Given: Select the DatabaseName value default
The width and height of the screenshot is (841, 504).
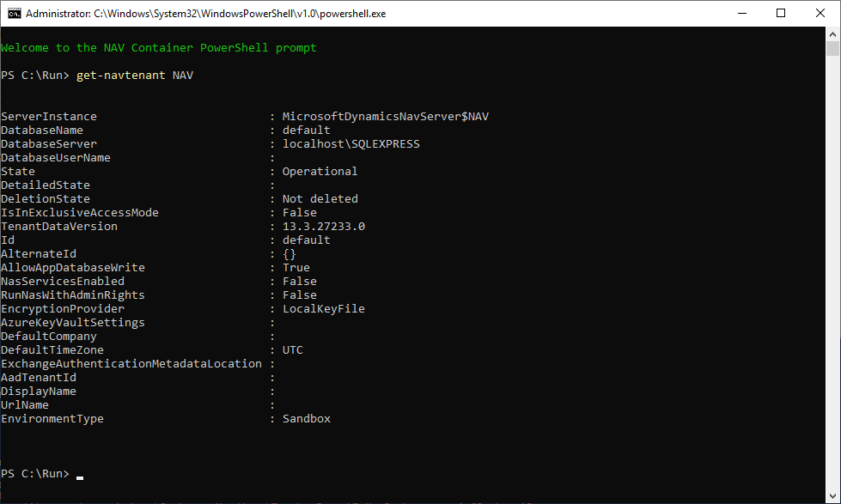Looking at the screenshot, I should point(304,130).
